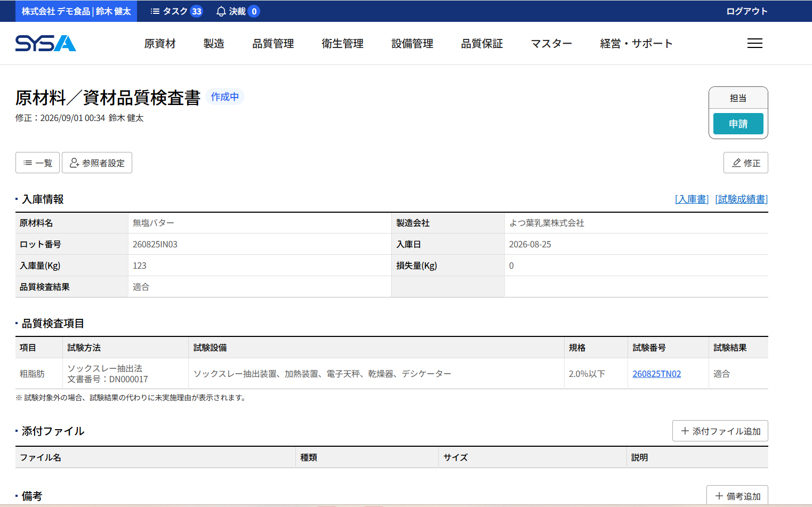Click ログアウト to log out

pos(747,11)
